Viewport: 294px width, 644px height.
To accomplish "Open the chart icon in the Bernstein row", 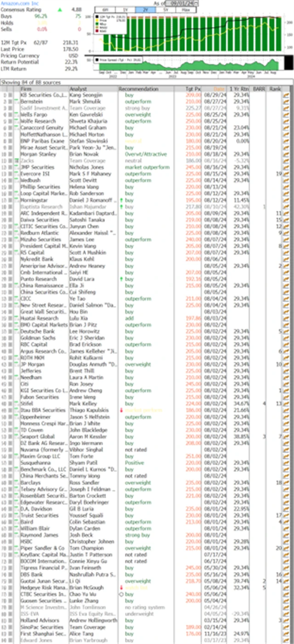I will point(286,102).
